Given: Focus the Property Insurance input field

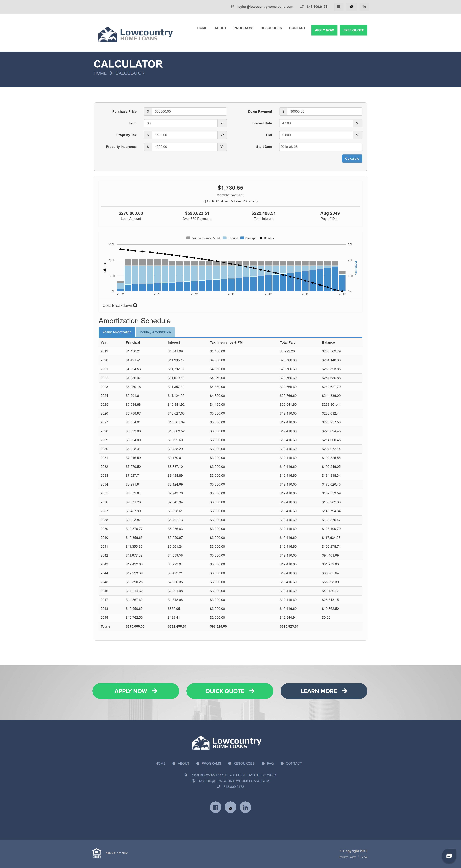Looking at the screenshot, I should coord(185,147).
